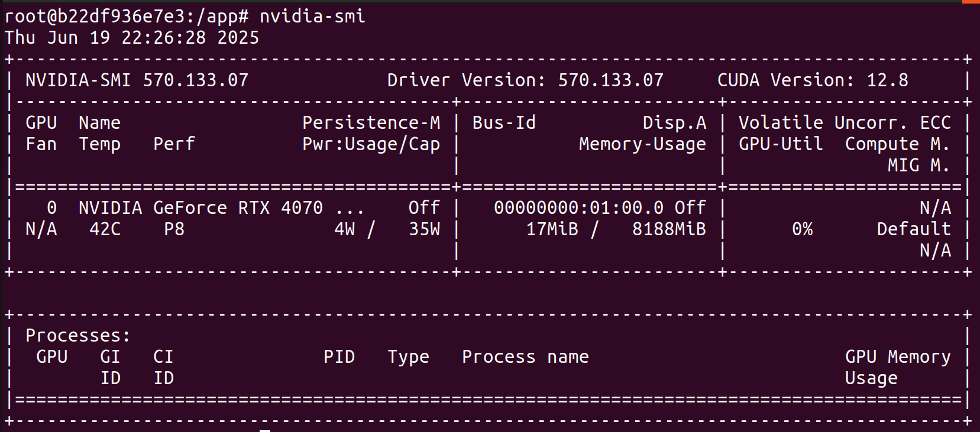This screenshot has width=980, height=432.
Task: Click the total memory value '8188MiB'
Action: click(x=669, y=229)
